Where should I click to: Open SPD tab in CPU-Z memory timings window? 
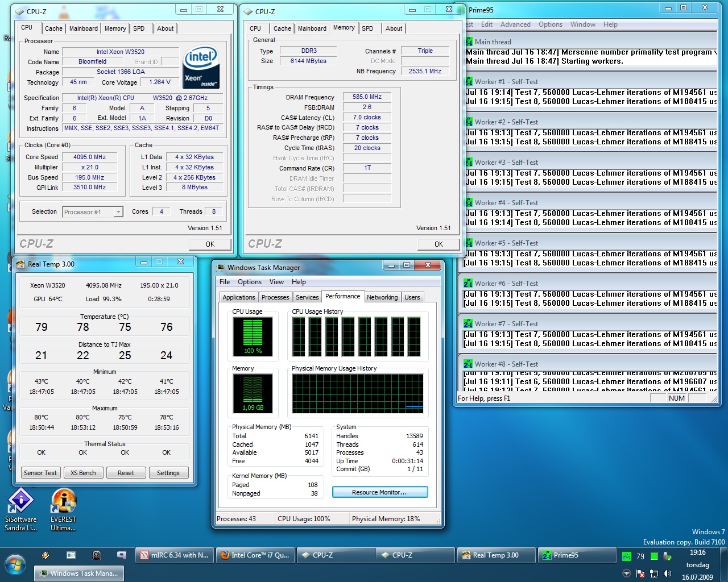tap(368, 28)
